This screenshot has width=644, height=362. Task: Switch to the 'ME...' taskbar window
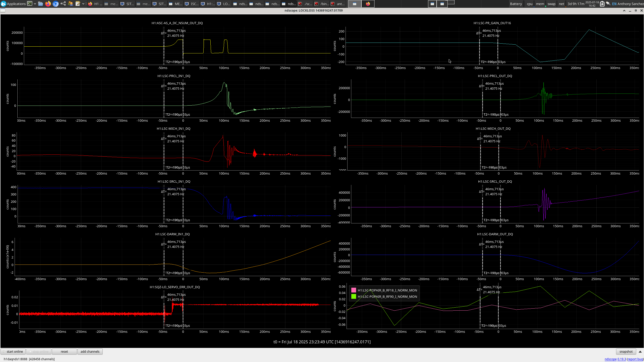[176, 4]
